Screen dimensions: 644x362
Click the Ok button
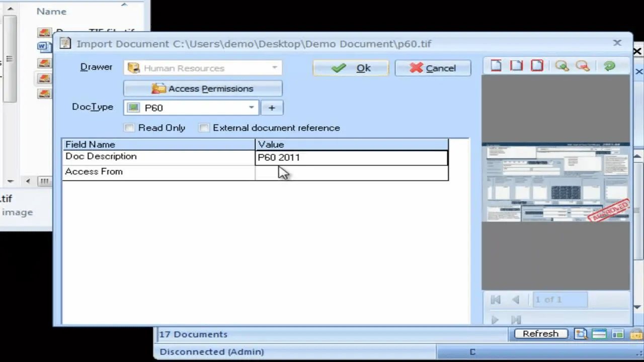tap(351, 68)
